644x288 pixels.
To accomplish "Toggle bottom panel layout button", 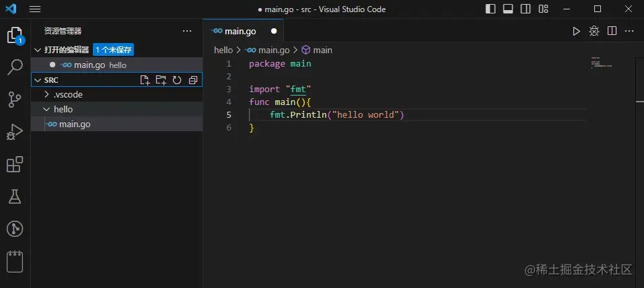I will click(508, 9).
